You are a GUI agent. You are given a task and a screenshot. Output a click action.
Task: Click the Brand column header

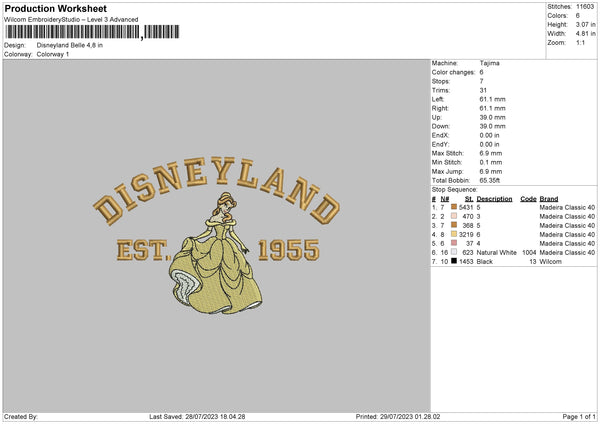549,199
